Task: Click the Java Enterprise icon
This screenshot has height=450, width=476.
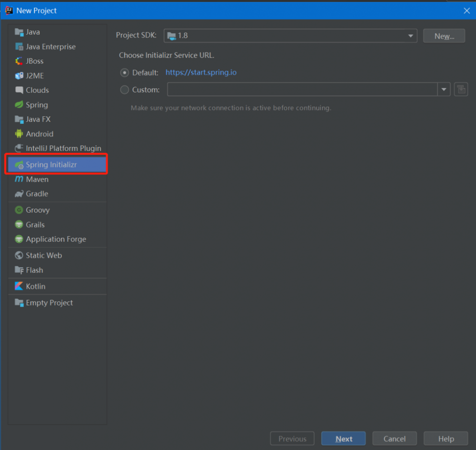Action: [19, 47]
